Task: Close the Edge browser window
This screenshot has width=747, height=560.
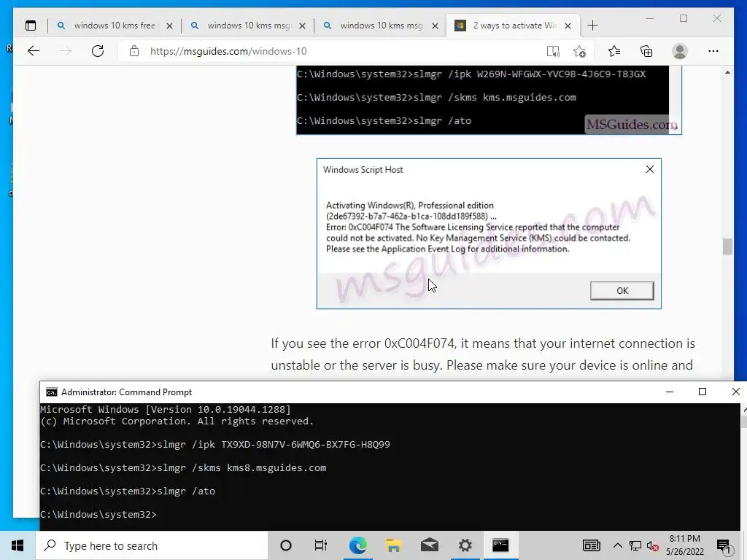Action: coord(717,18)
